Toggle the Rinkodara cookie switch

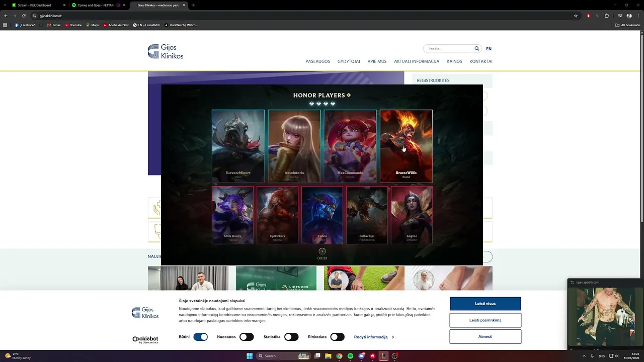pos(337,337)
